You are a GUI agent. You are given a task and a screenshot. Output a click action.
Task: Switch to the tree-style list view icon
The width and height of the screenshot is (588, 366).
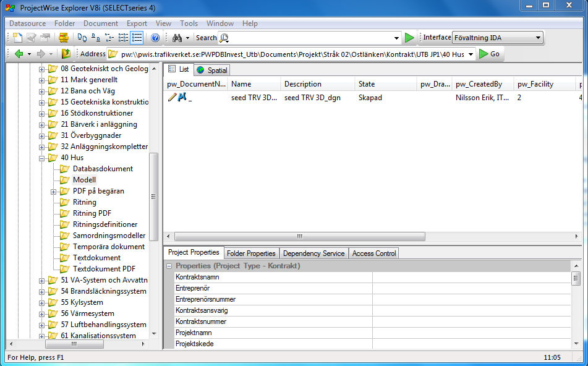109,38
